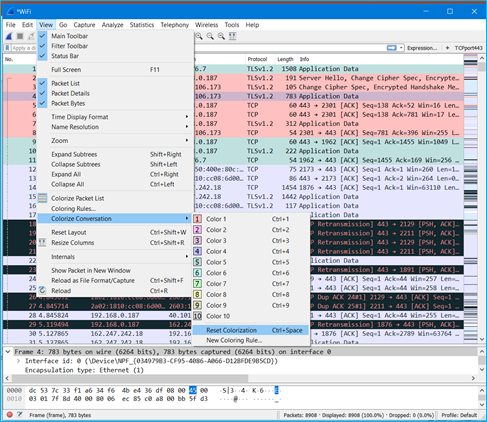Pick Color 4 conversation color
The image size is (487, 422).
(250, 251)
